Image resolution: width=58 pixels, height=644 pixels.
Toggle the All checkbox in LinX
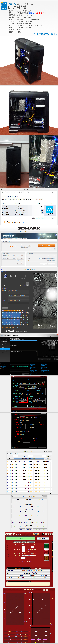pyautogui.click(x=34, y=456)
